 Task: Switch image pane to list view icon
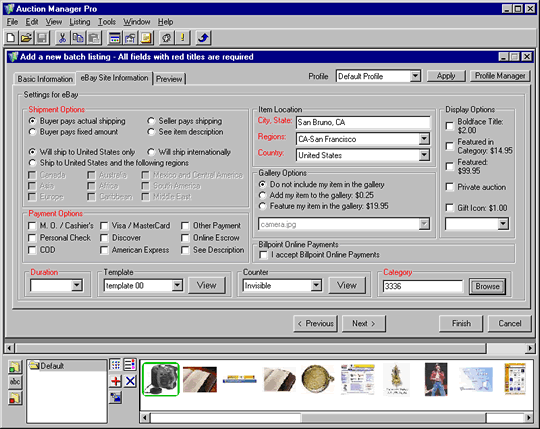[x=130, y=364]
